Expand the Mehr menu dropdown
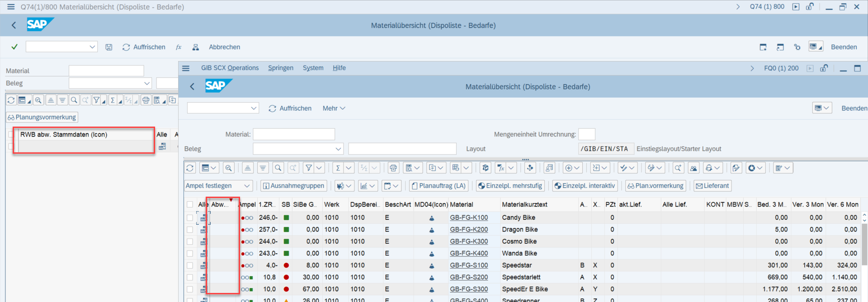Image resolution: width=868 pixels, height=302 pixels. pyautogui.click(x=334, y=109)
